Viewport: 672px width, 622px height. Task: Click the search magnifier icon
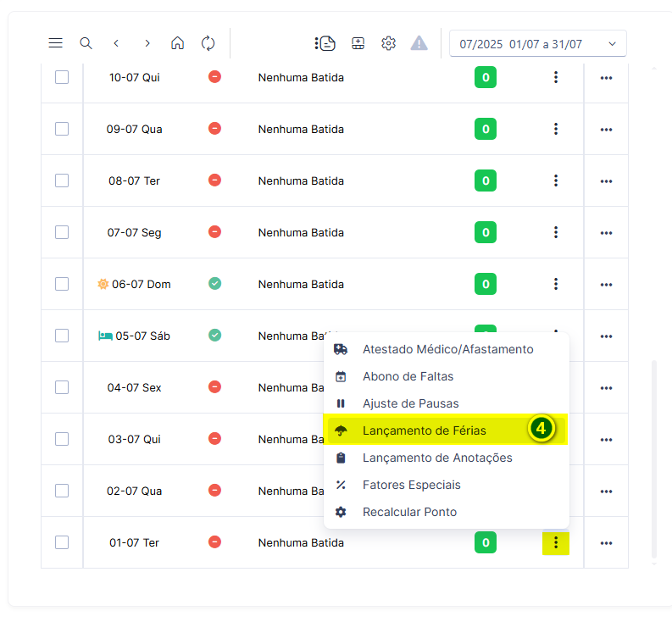86,43
